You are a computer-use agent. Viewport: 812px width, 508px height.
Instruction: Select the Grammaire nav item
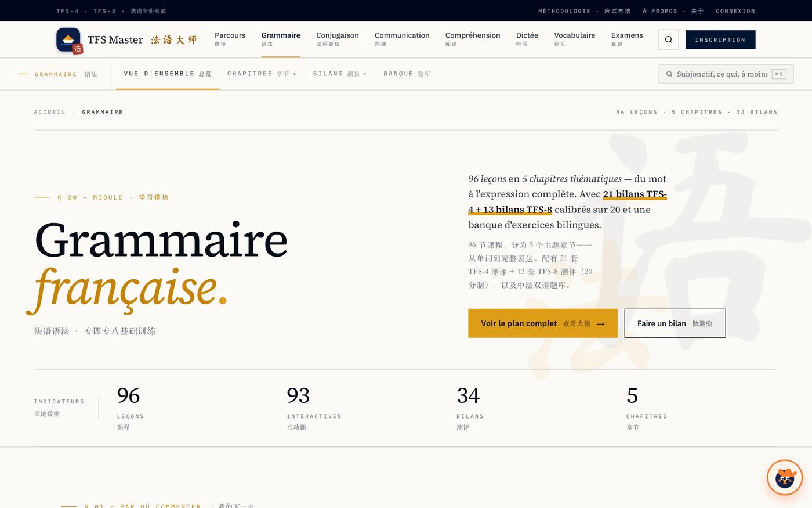pos(281,39)
